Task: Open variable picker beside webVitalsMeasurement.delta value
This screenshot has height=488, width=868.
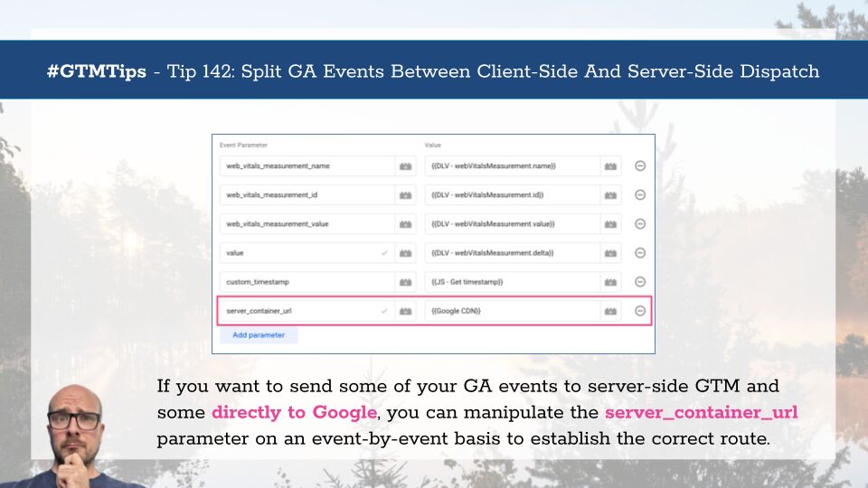Action: 610,253
